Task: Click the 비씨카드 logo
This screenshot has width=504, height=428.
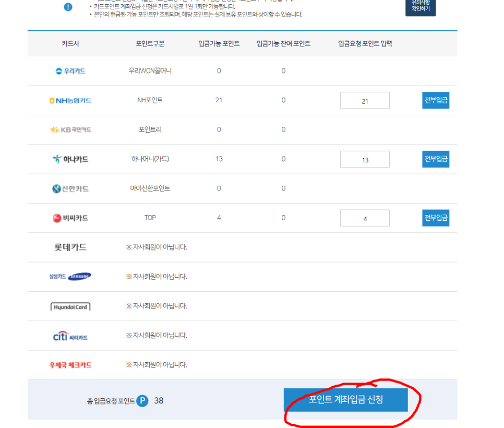Action: pos(70,218)
